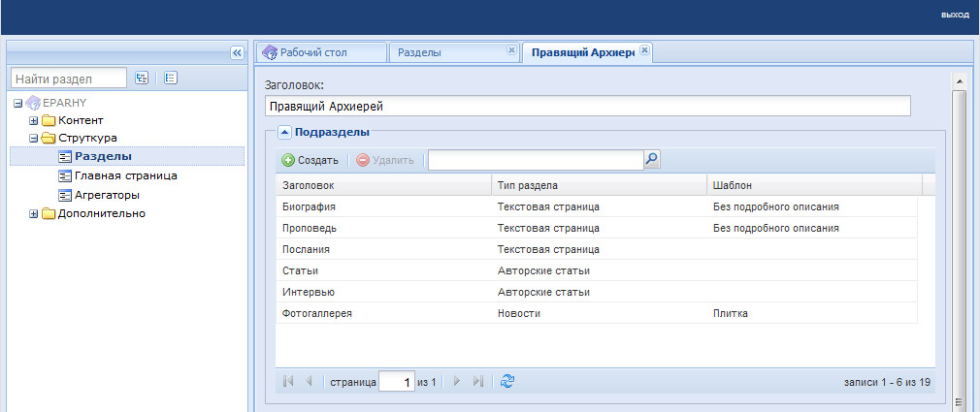Click the Найти раздел search field
This screenshot has width=980, height=412.
(69, 79)
